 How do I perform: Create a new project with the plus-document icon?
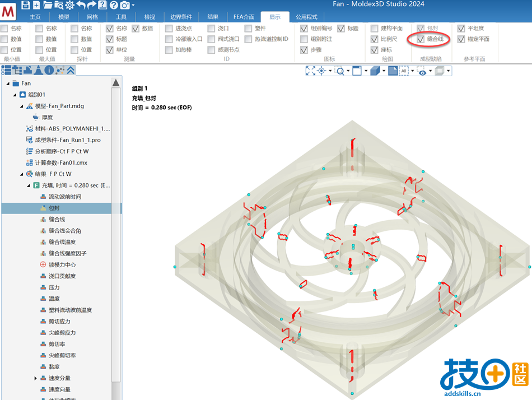pyautogui.click(x=36, y=4)
